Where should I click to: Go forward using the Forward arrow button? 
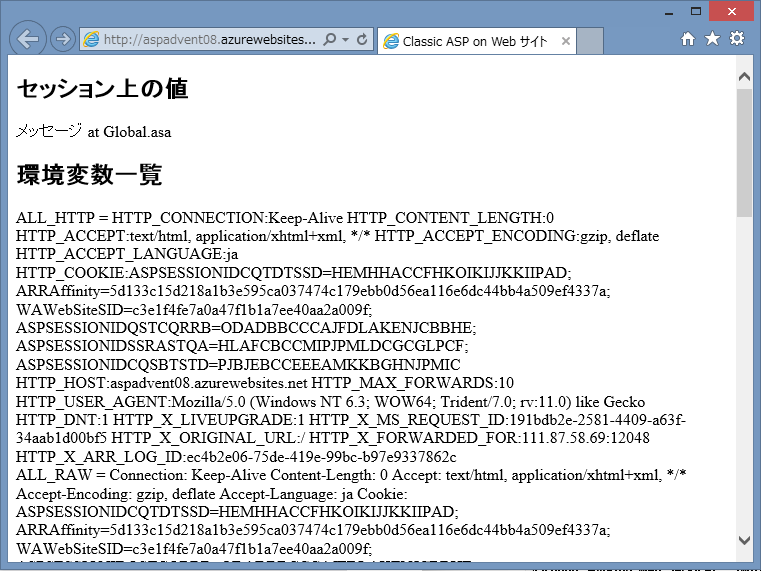tap(63, 39)
